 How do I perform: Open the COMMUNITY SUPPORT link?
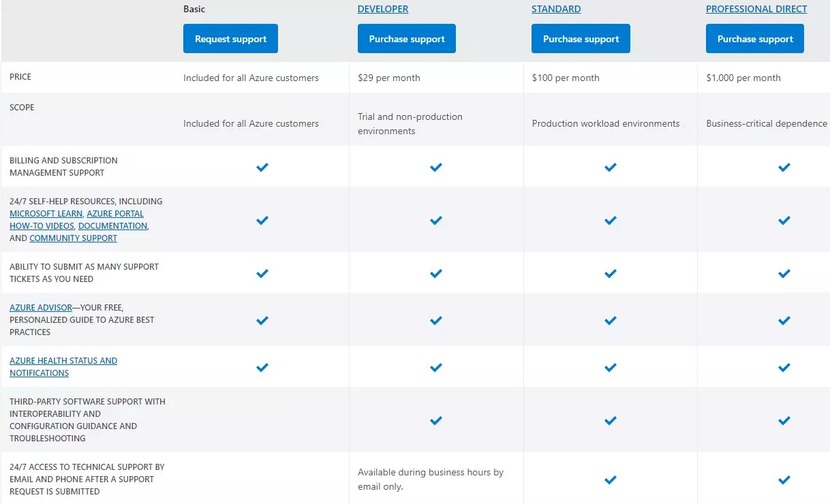tap(73, 238)
